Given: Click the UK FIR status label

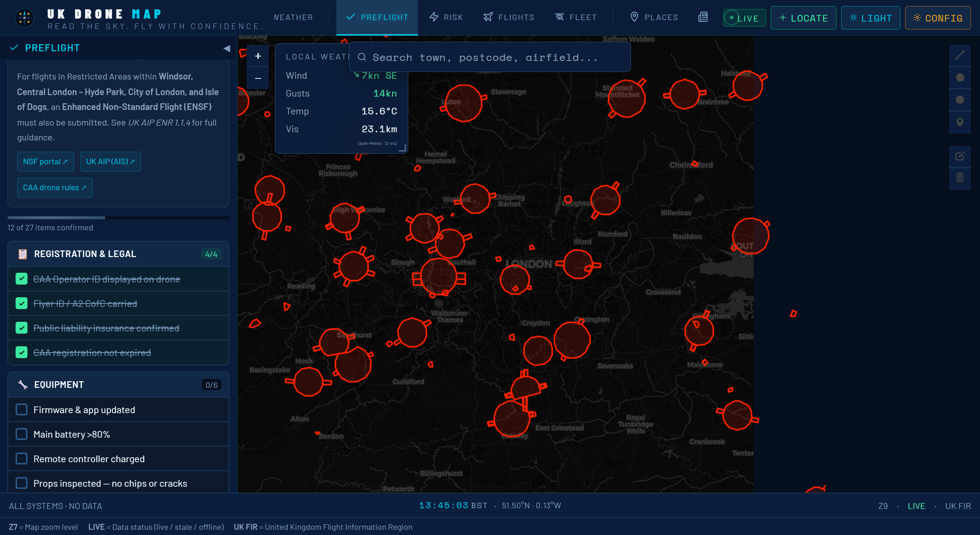Looking at the screenshot, I should click(958, 506).
